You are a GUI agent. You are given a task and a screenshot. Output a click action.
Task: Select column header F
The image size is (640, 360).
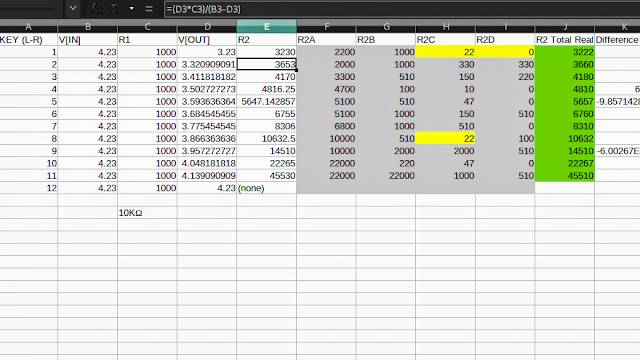pos(326,27)
